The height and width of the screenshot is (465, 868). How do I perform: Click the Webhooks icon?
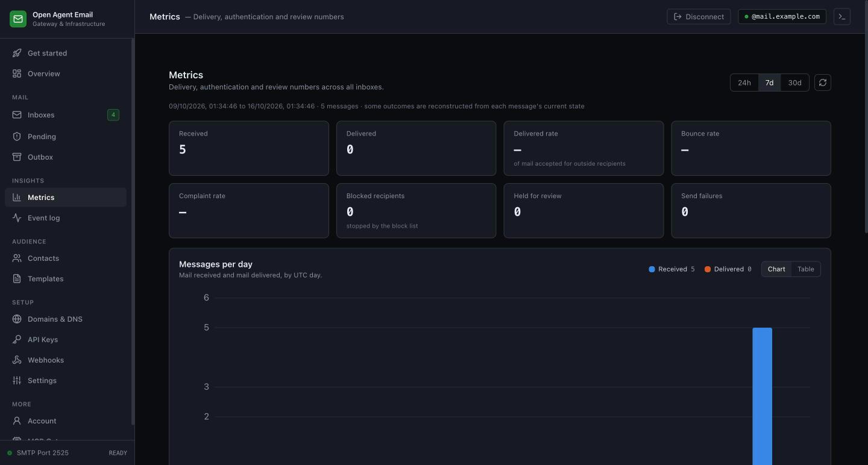point(17,360)
